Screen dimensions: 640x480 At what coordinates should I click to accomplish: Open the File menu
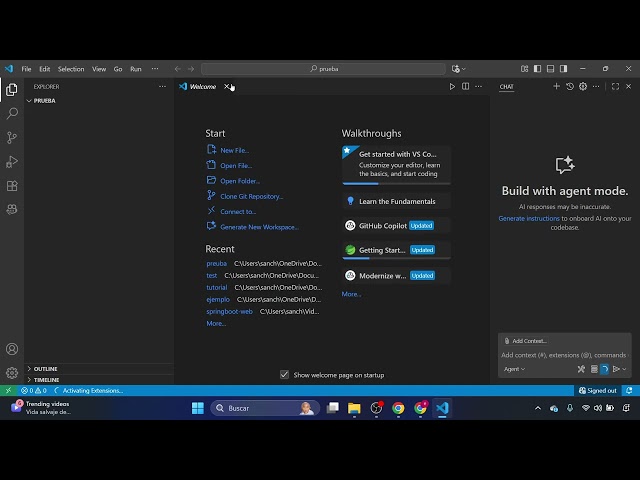(26, 69)
